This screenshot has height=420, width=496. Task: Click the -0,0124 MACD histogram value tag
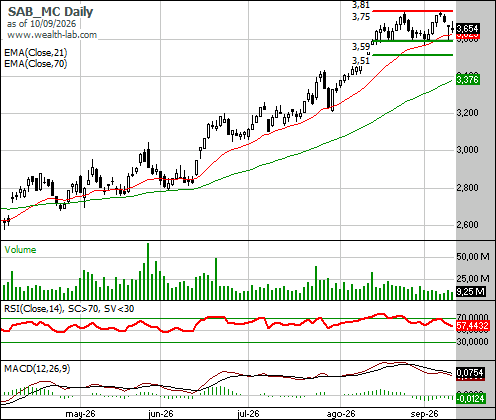coord(470,398)
